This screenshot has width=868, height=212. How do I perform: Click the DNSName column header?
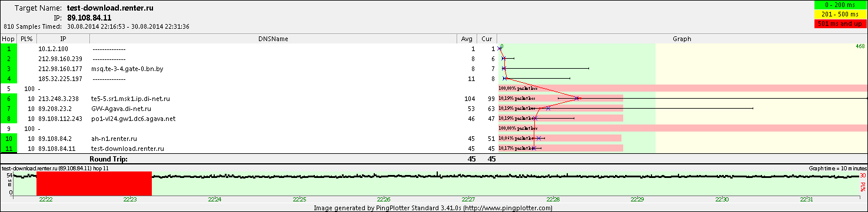(x=273, y=39)
